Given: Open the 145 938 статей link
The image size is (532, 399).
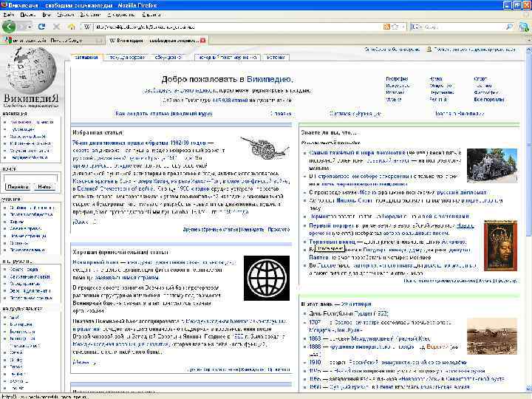Looking at the screenshot, I should [230, 100].
